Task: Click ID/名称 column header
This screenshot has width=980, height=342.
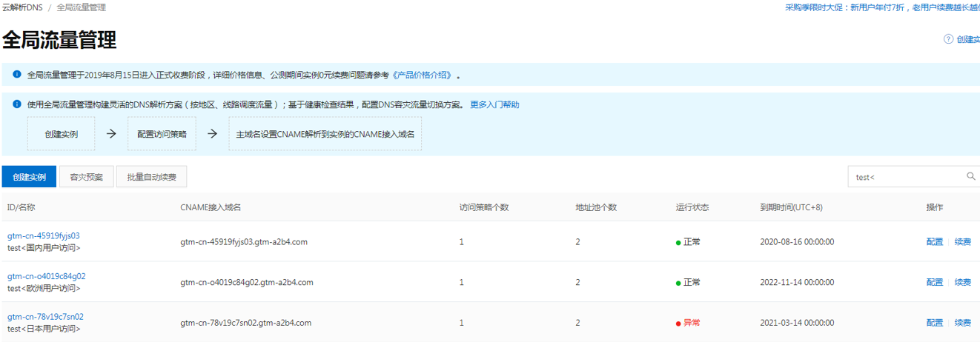Action: pos(21,207)
